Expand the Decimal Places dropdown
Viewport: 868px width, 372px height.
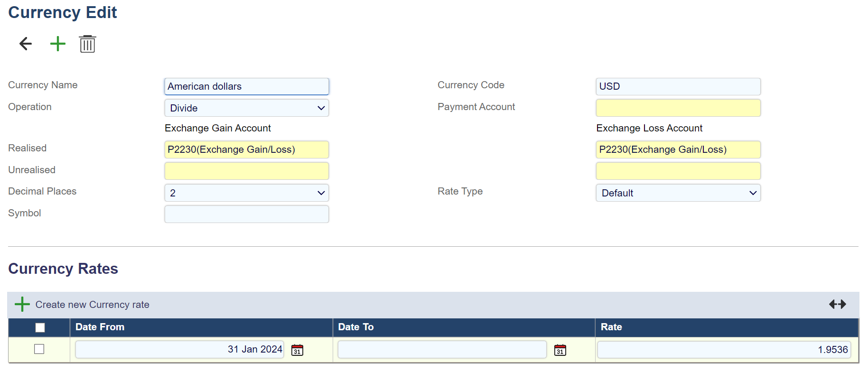coord(246,193)
